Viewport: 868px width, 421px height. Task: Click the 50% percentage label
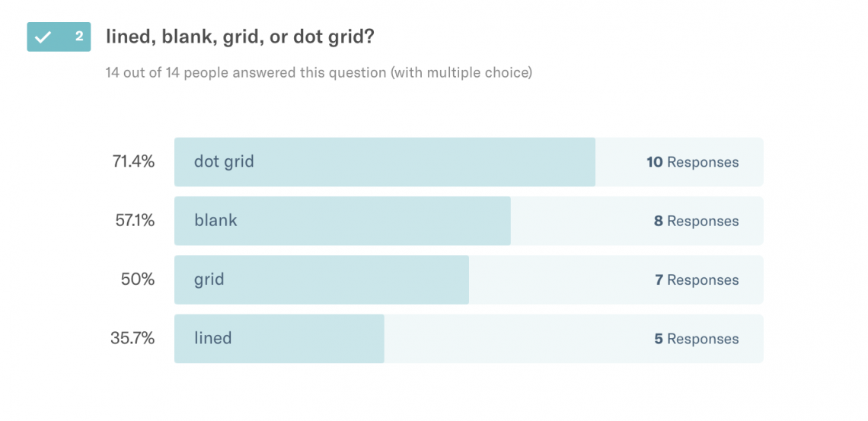coord(137,279)
